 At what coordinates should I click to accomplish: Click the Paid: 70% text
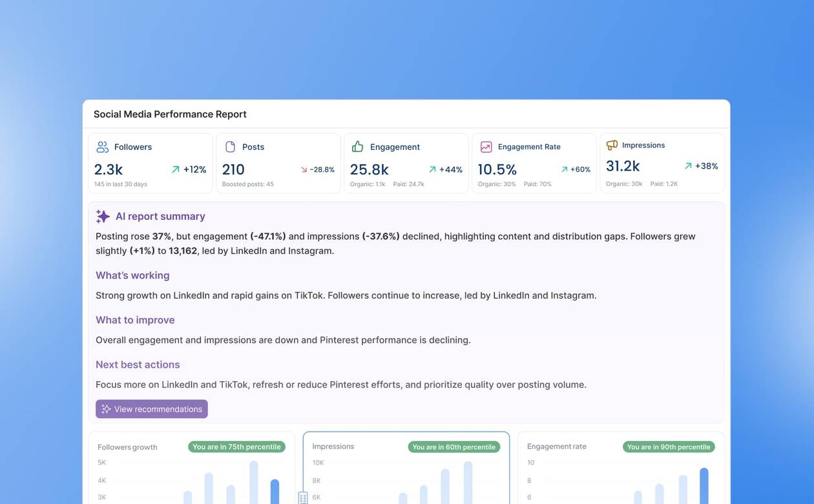pyautogui.click(x=537, y=184)
